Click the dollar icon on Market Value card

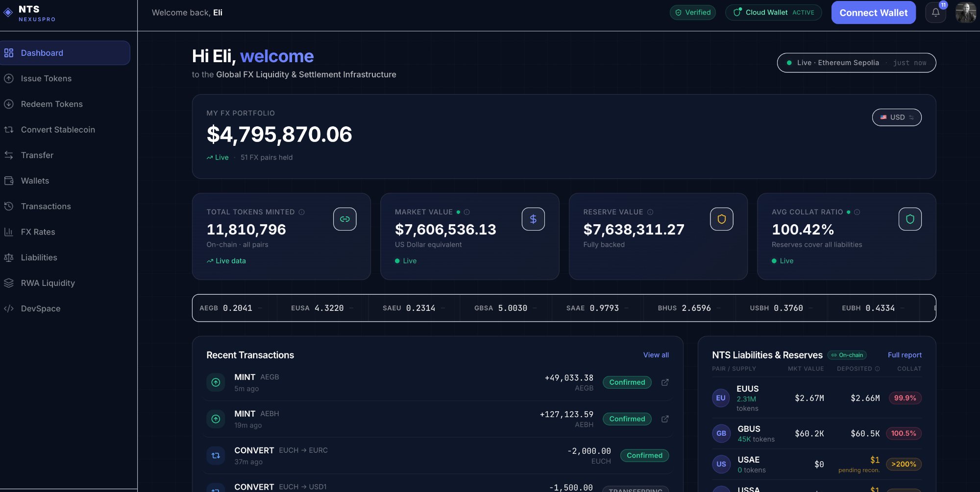pyautogui.click(x=533, y=219)
